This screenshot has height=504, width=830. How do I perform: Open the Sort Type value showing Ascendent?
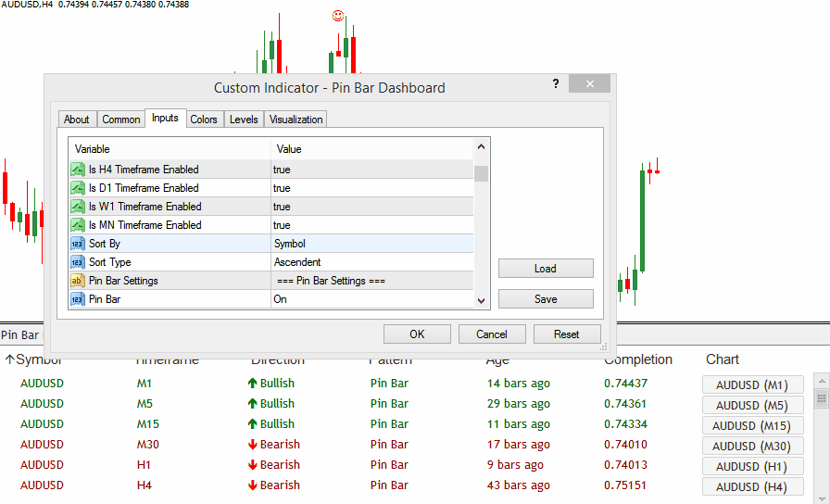(371, 262)
